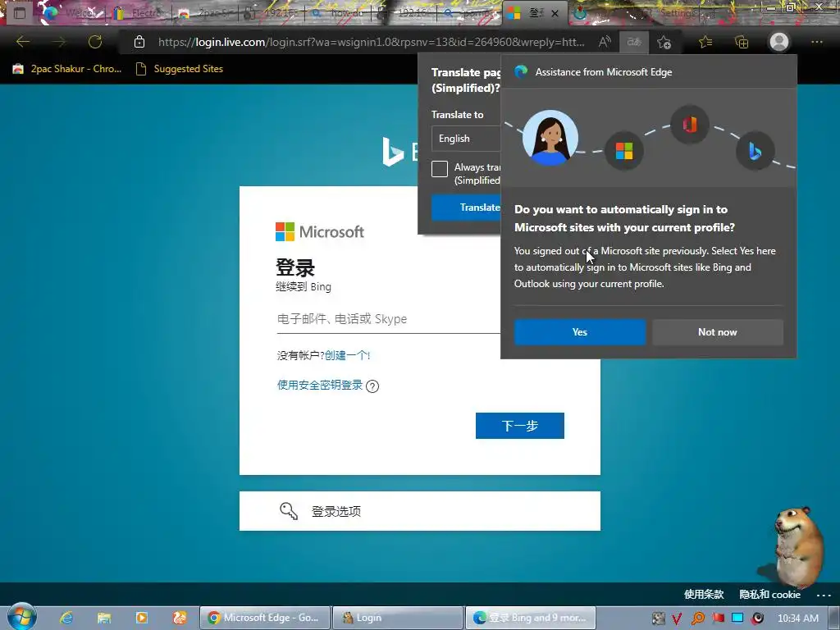Switch to the Microsoft Edge - Go... Chrome window
This screenshot has height=630, width=840.
265,618
